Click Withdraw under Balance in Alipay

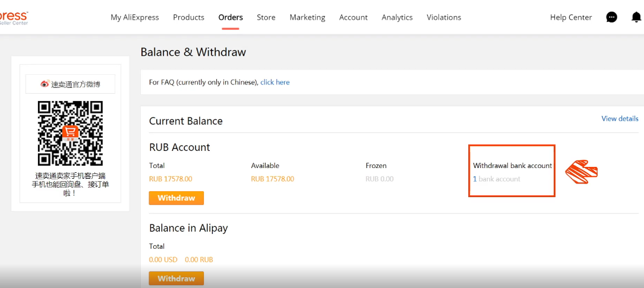(176, 278)
